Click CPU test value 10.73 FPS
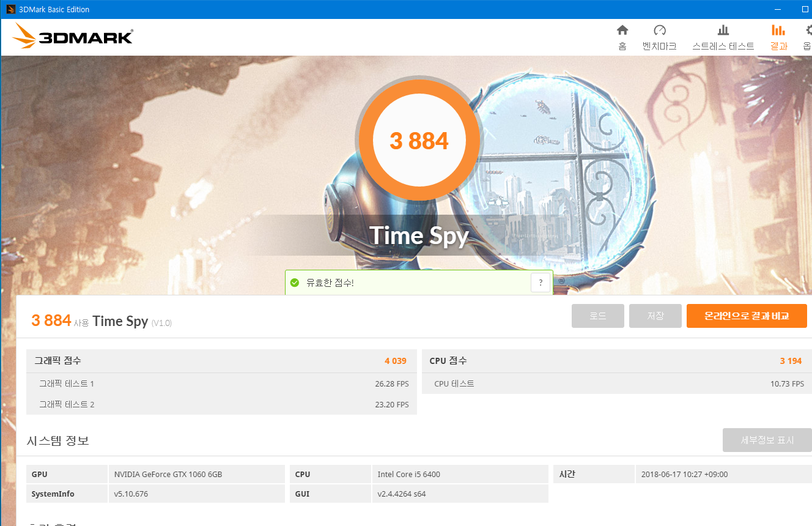The image size is (812, 526). (x=788, y=384)
